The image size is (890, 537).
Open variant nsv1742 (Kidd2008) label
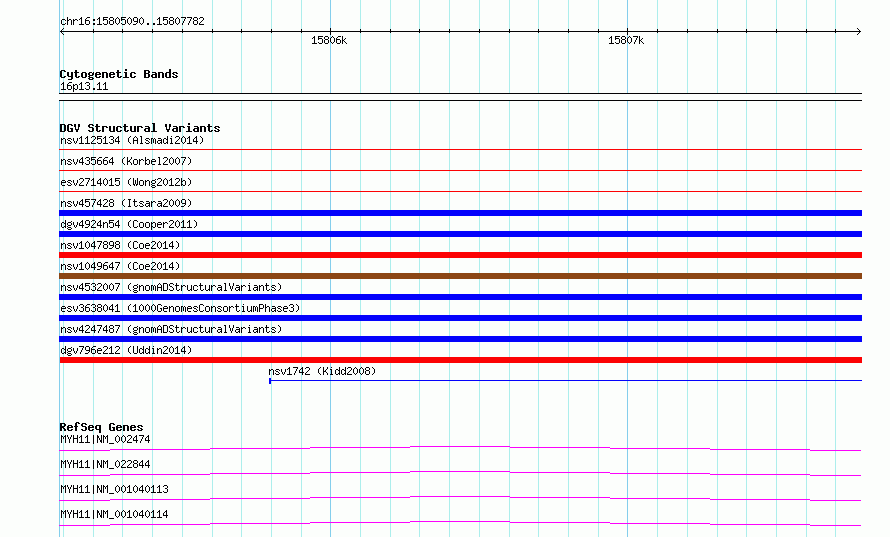tap(322, 371)
